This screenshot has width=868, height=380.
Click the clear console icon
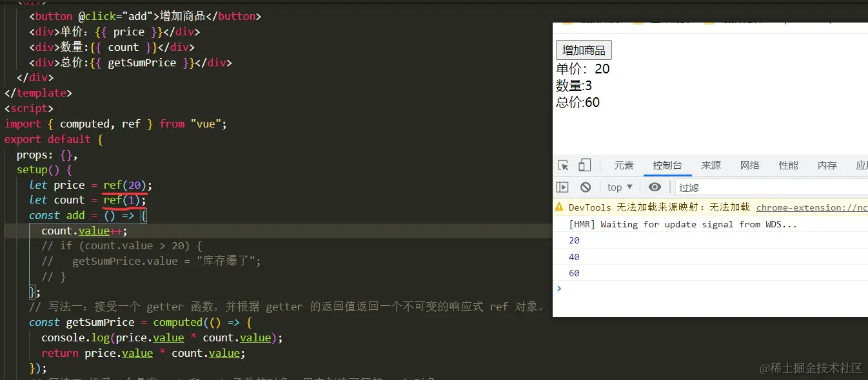[584, 187]
